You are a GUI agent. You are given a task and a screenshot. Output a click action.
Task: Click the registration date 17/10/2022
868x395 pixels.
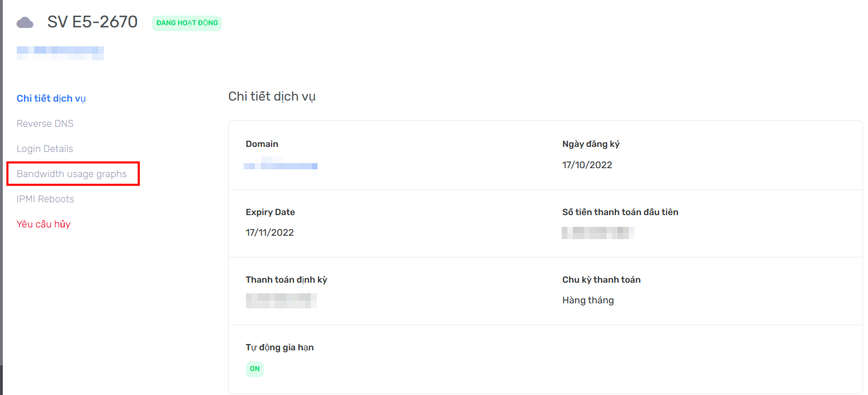[x=587, y=165]
